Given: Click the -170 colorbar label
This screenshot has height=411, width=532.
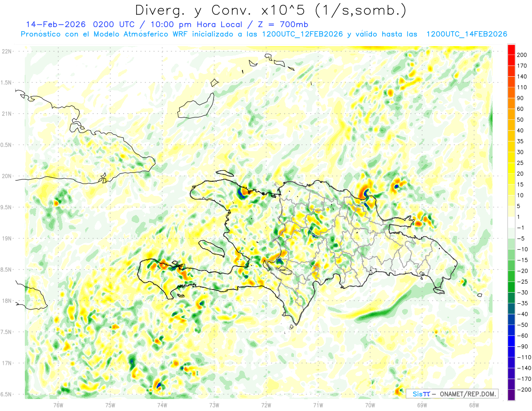Looking at the screenshot, I should [x=524, y=379].
